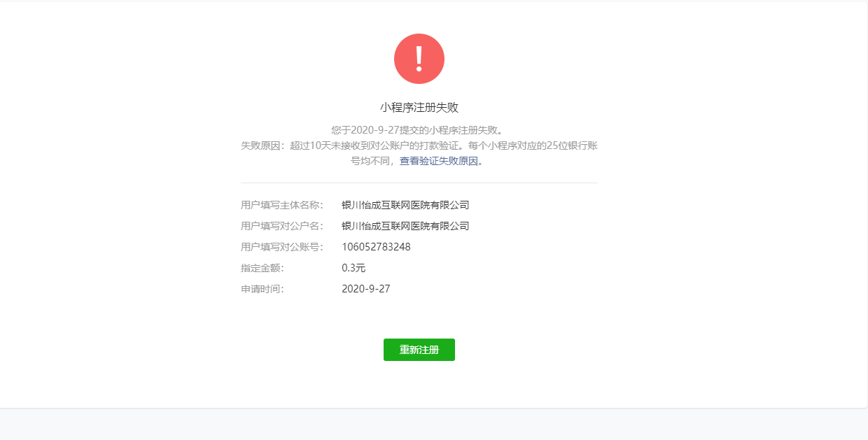Click the company name beside 用户填写主体名称
The image size is (868, 440).
click(x=405, y=205)
